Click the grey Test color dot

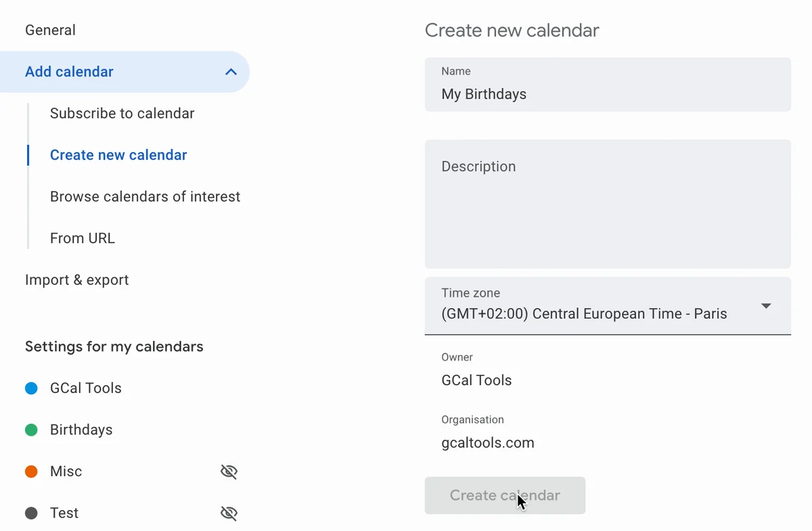point(31,513)
